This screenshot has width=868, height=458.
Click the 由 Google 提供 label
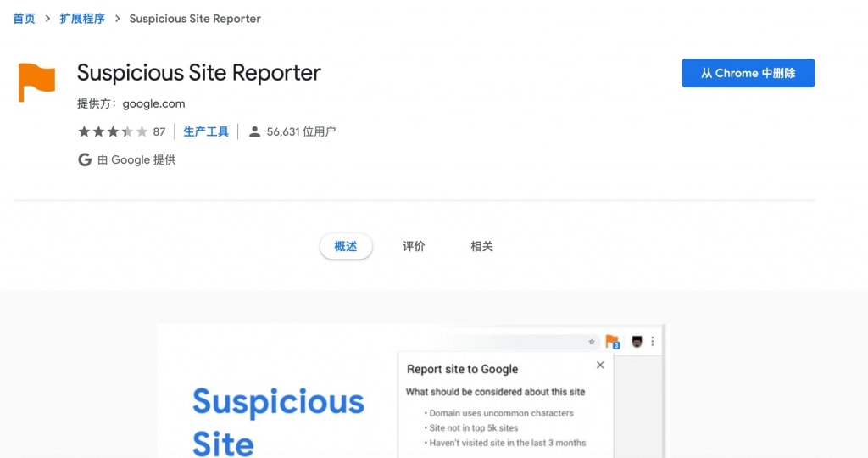pyautogui.click(x=136, y=160)
